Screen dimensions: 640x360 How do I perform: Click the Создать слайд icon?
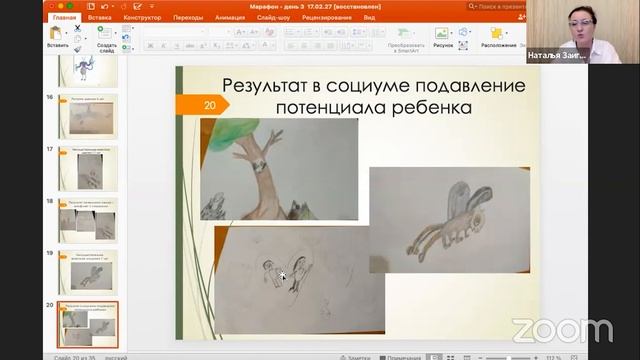(104, 33)
